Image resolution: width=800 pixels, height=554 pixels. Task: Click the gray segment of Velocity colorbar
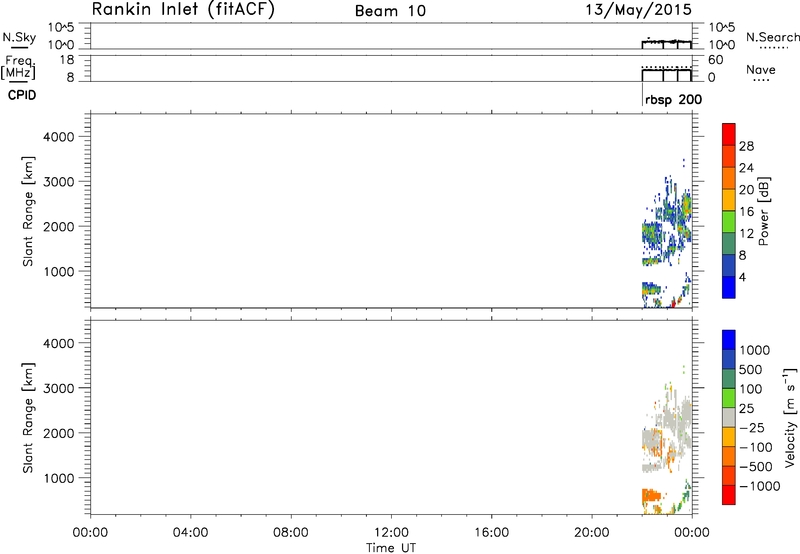pos(729,417)
